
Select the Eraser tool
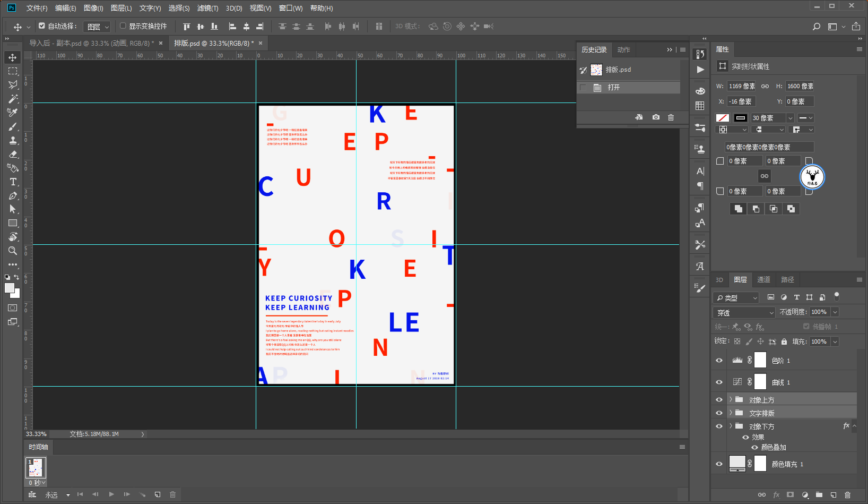pos(13,154)
